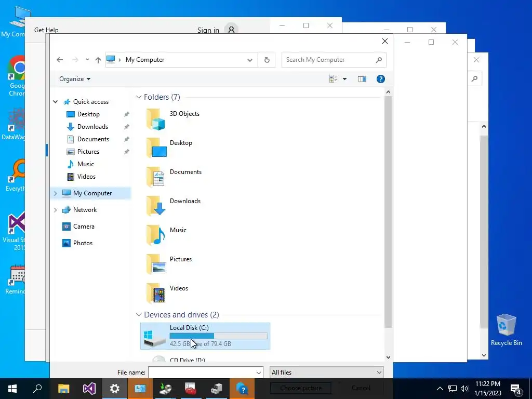This screenshot has height=399, width=532.
Task: Open the Help question mark icon
Action: click(x=381, y=79)
